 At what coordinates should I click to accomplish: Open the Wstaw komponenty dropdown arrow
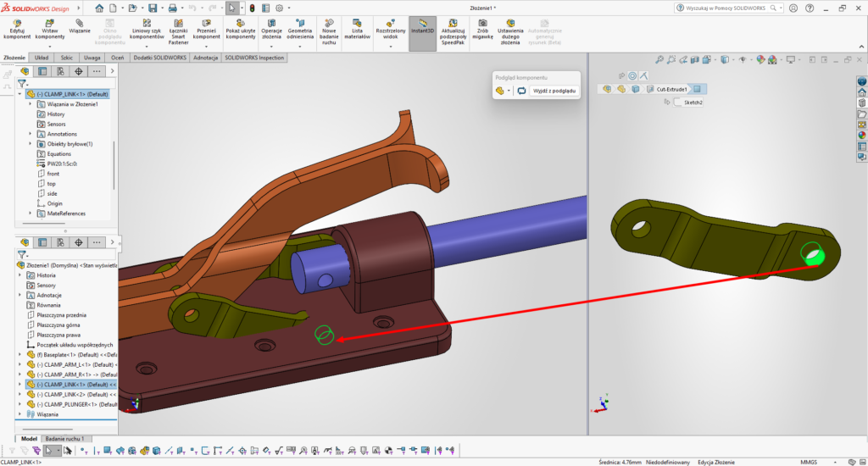click(50, 46)
